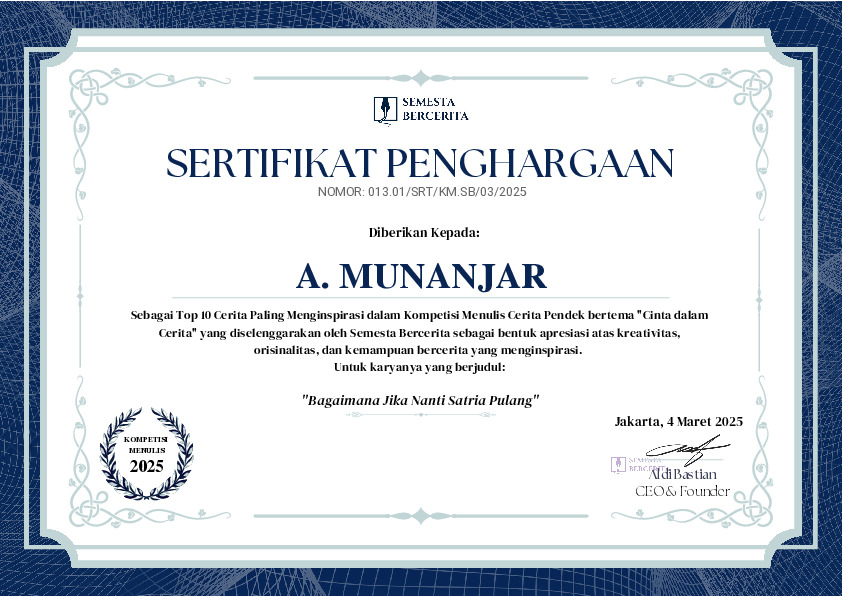Click "KOMPETISI" text inside the wreath badge
The width and height of the screenshot is (842, 596).
[146, 439]
